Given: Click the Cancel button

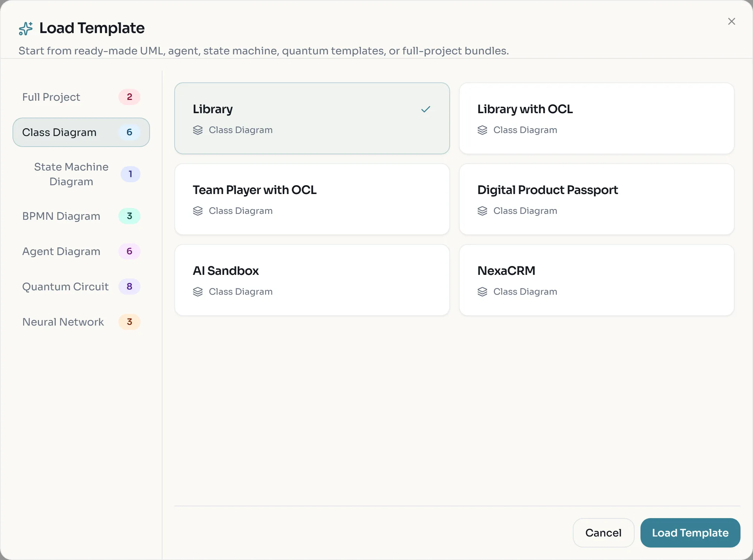Looking at the screenshot, I should (x=603, y=532).
